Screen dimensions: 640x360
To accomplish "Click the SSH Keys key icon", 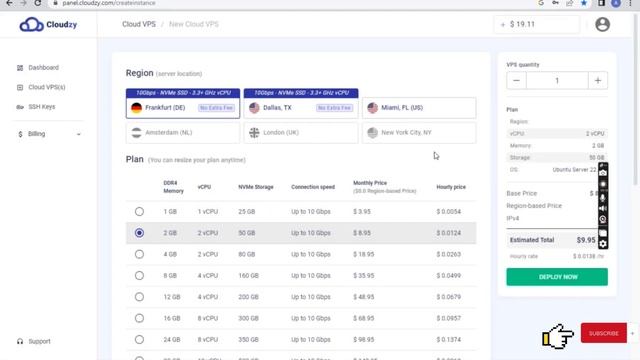I will pyautogui.click(x=20, y=107).
